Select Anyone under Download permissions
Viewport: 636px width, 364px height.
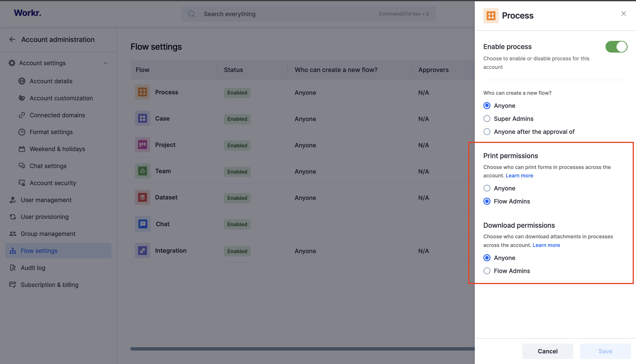pos(487,258)
